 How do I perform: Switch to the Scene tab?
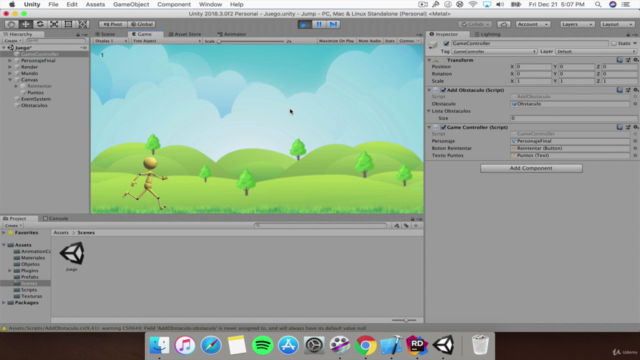coord(105,34)
